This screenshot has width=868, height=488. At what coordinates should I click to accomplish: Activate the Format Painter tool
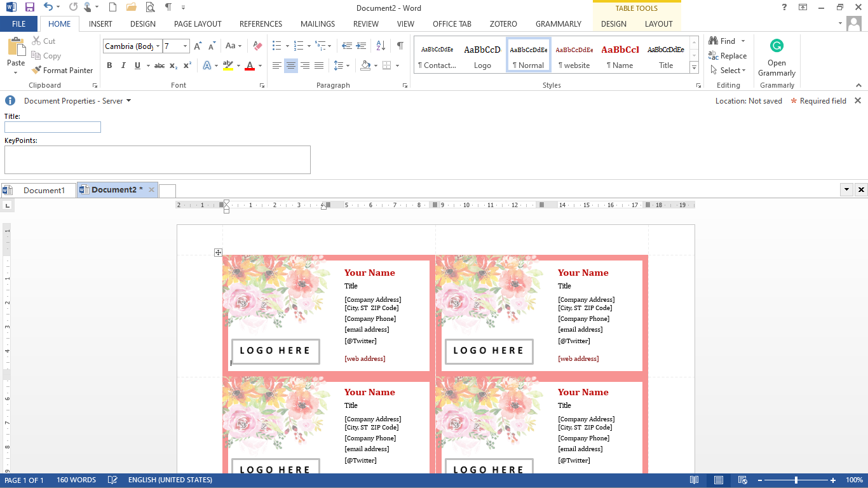[x=62, y=70]
